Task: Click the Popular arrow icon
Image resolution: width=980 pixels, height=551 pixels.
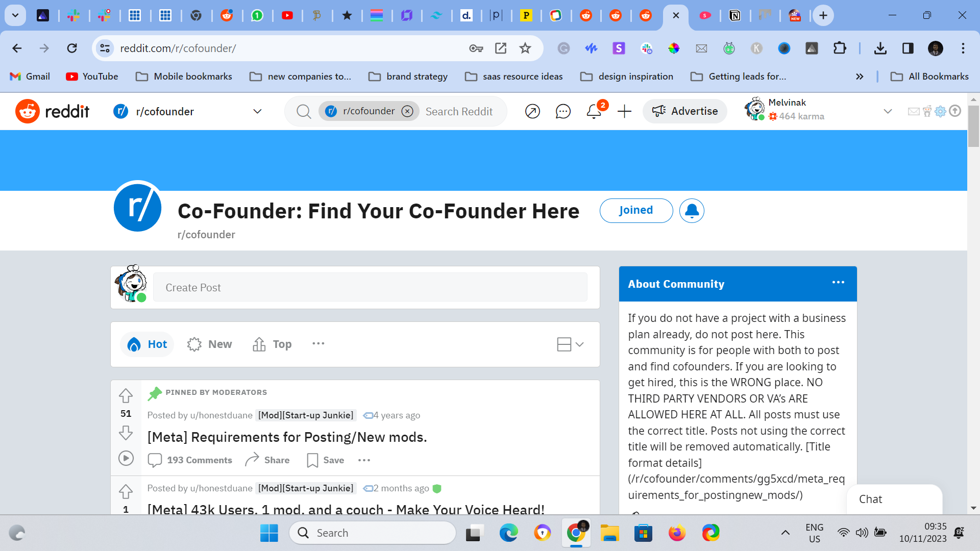Action: [x=532, y=111]
